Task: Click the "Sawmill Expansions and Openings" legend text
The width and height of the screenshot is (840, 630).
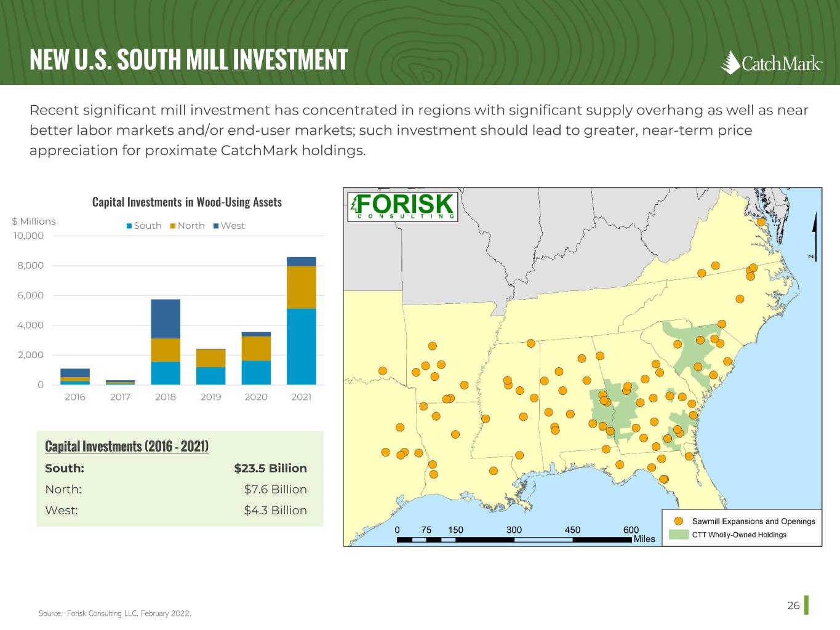Action: pos(754,521)
